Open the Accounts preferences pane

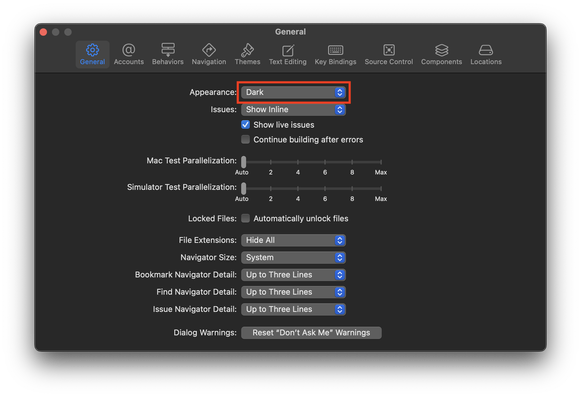pos(129,54)
